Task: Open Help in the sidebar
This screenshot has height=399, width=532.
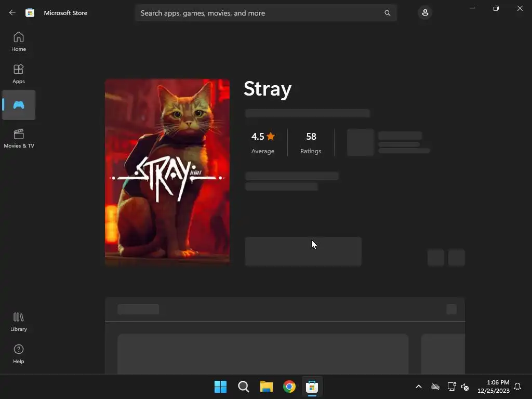Action: [x=19, y=354]
